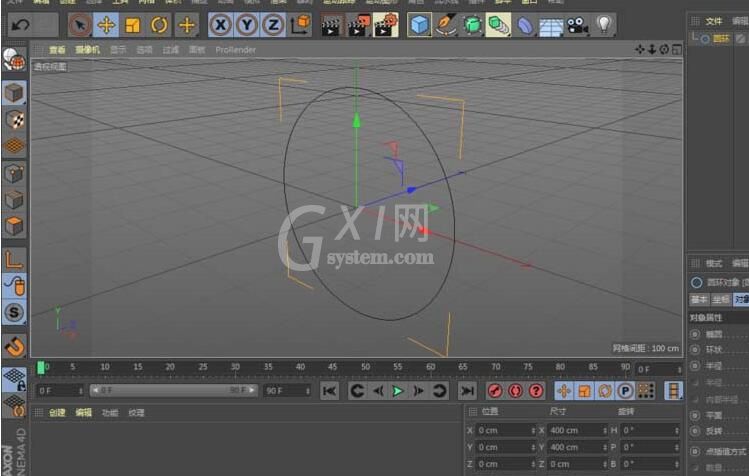Toggle Locked Workplane icon
Viewport: 749px width, 476px height.
14,379
